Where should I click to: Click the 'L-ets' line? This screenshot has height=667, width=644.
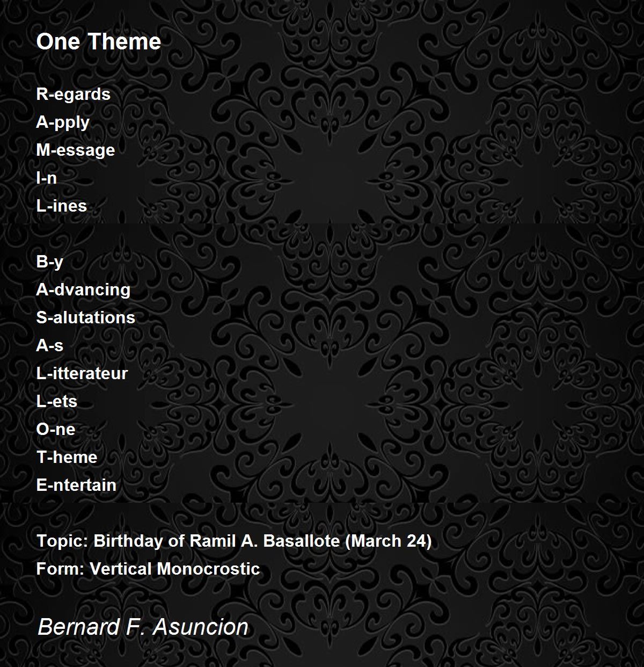tap(57, 401)
